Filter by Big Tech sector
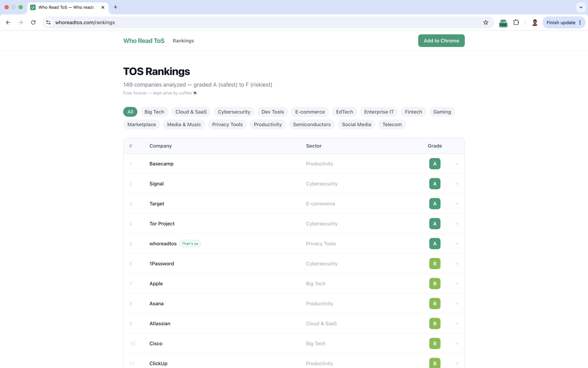The width and height of the screenshot is (588, 368). coord(154,112)
